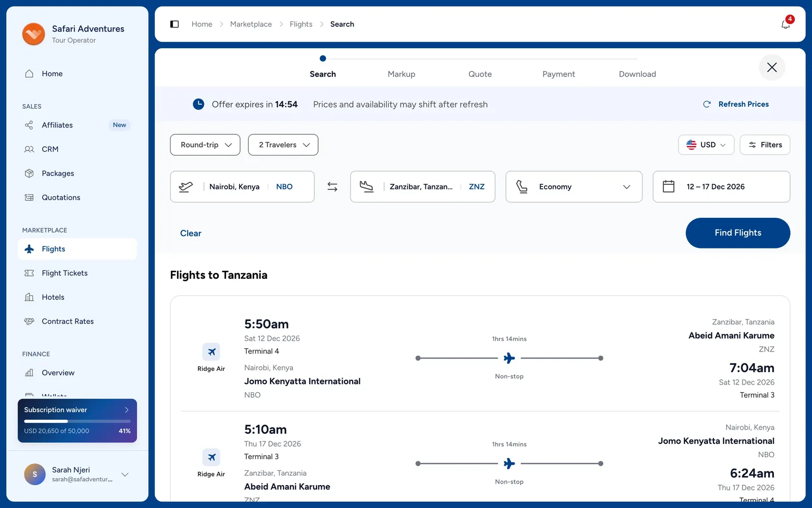Expand the Sarah Njeri account menu
The image size is (812, 508).
125,474
